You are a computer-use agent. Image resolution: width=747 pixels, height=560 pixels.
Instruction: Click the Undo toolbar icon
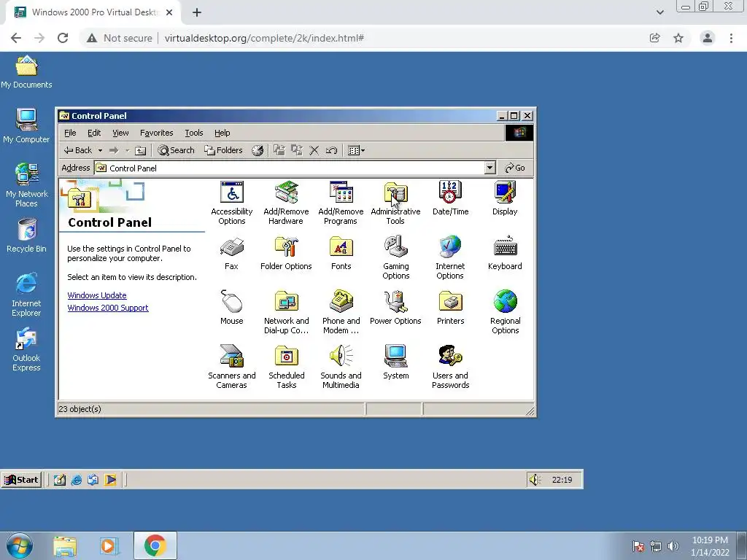coord(331,150)
